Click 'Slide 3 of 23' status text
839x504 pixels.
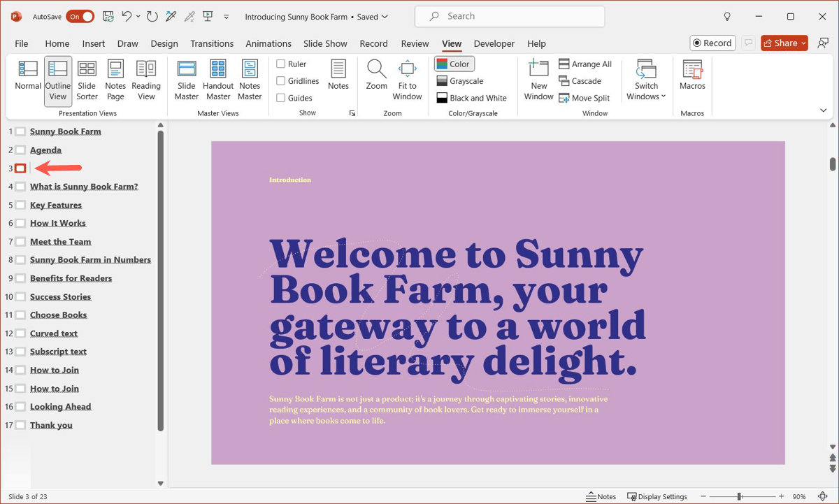click(28, 496)
